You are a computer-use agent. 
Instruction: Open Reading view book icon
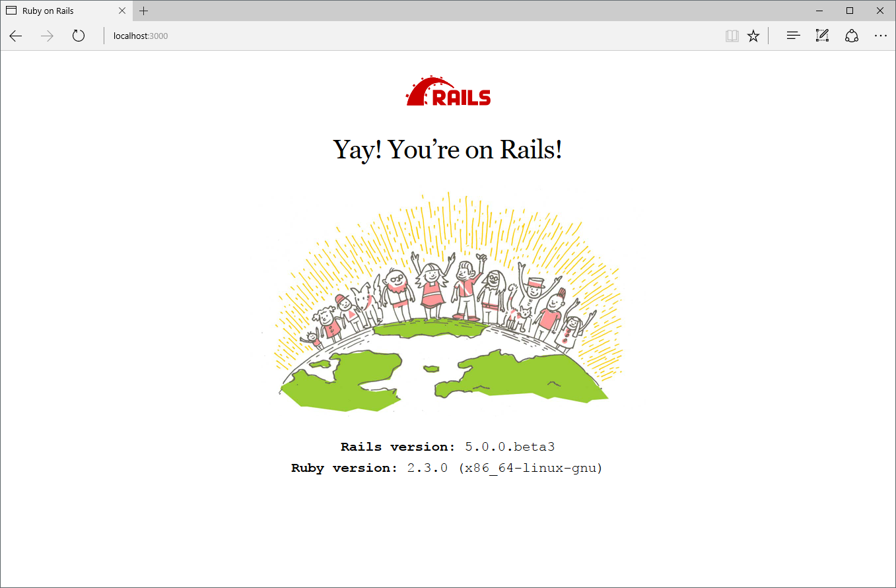[x=732, y=36]
